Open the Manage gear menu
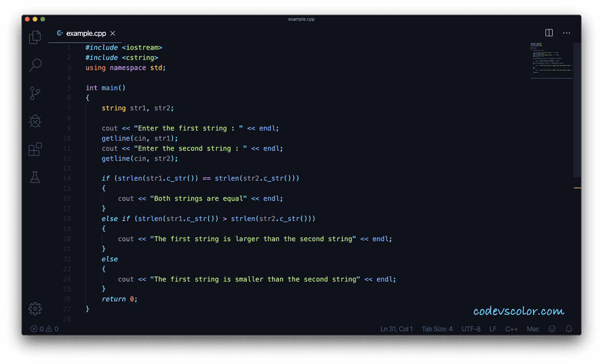 [35, 309]
